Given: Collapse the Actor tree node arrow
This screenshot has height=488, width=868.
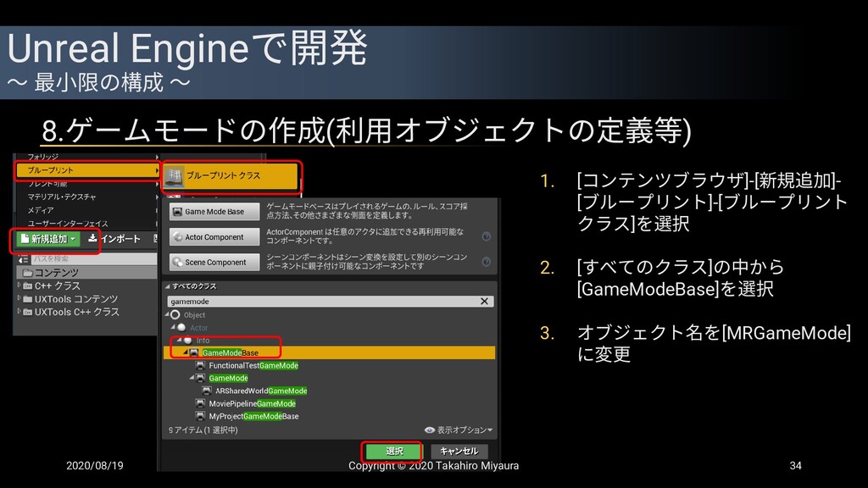Looking at the screenshot, I should (x=173, y=327).
